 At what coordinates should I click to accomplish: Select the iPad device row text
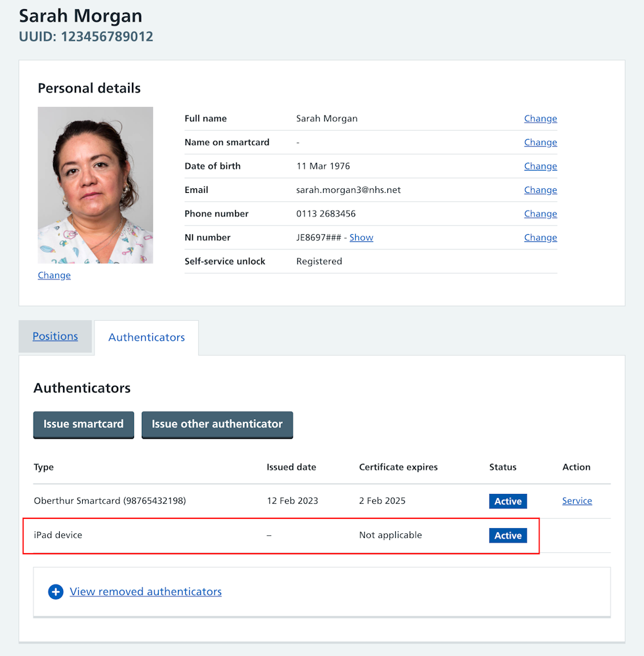(58, 535)
